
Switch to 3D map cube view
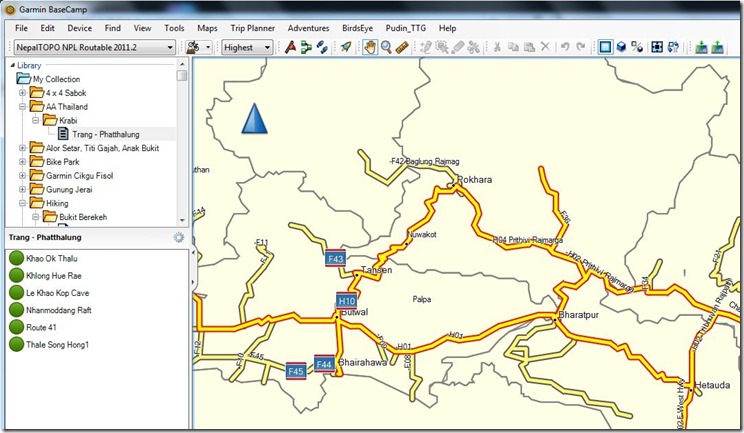point(621,47)
